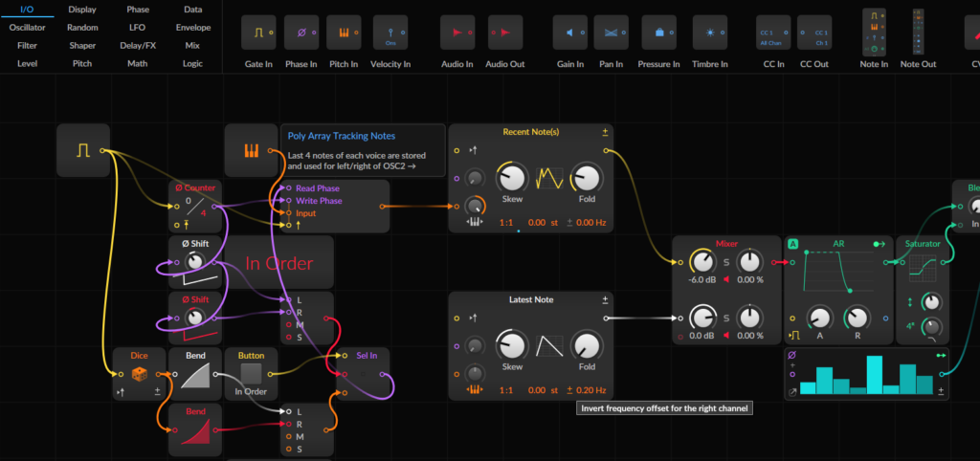980x461 pixels.
Task: Toggle bipolar ± on Latest Note
Action: (x=605, y=299)
